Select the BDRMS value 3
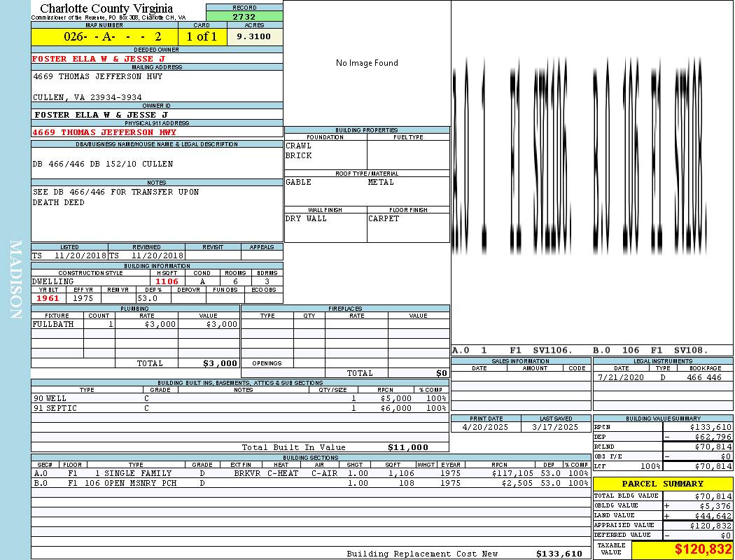 click(267, 281)
